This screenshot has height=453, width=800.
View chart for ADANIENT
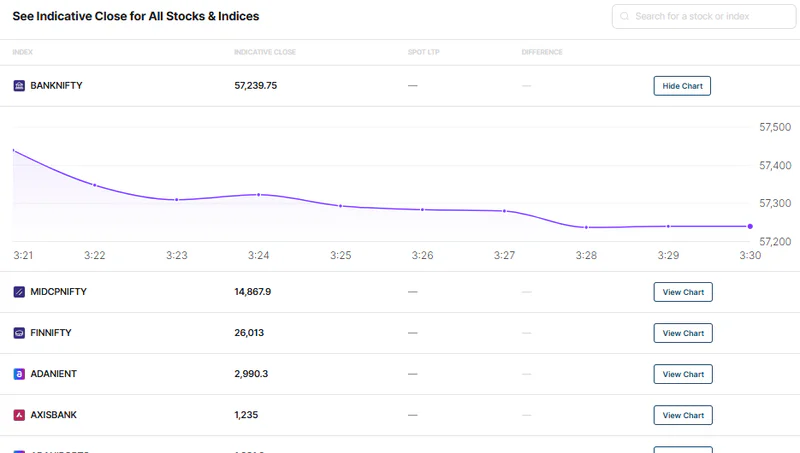tap(683, 374)
